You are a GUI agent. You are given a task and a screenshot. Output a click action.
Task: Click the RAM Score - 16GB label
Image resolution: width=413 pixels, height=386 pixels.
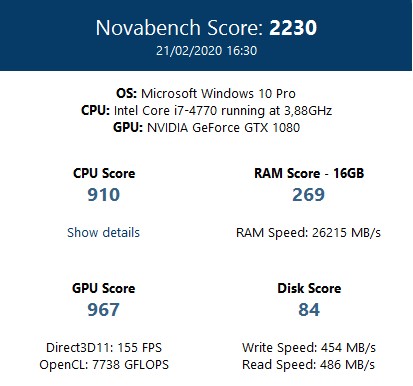[x=309, y=173]
